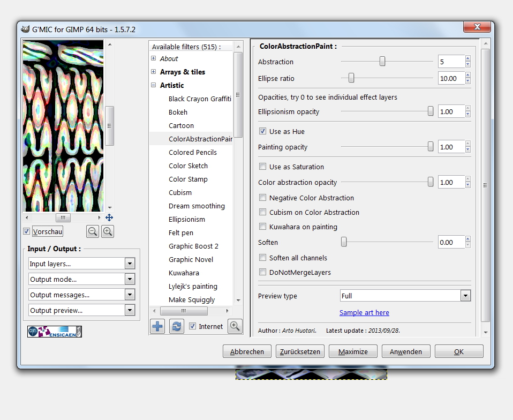The width and height of the screenshot is (513, 420).
Task: Select the Kuwahara filter
Action: [x=184, y=273]
